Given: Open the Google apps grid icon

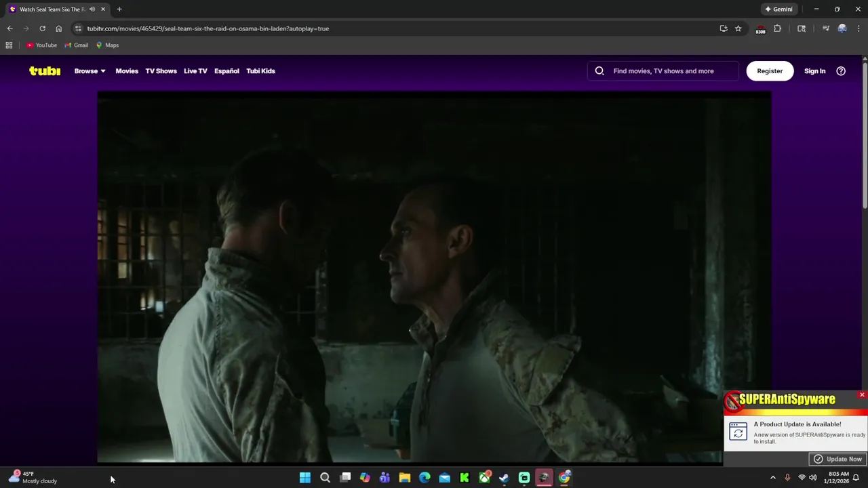Looking at the screenshot, I should pos(9,45).
